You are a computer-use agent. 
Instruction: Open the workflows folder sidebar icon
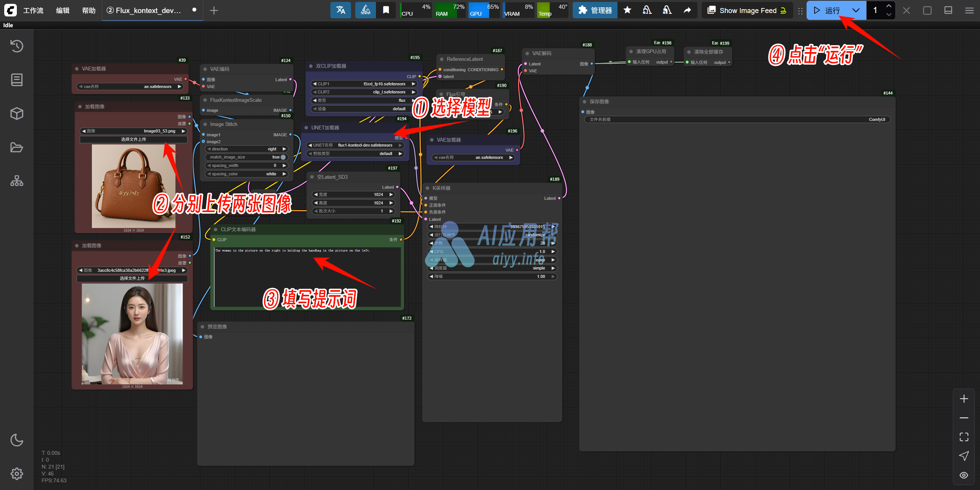(17, 147)
